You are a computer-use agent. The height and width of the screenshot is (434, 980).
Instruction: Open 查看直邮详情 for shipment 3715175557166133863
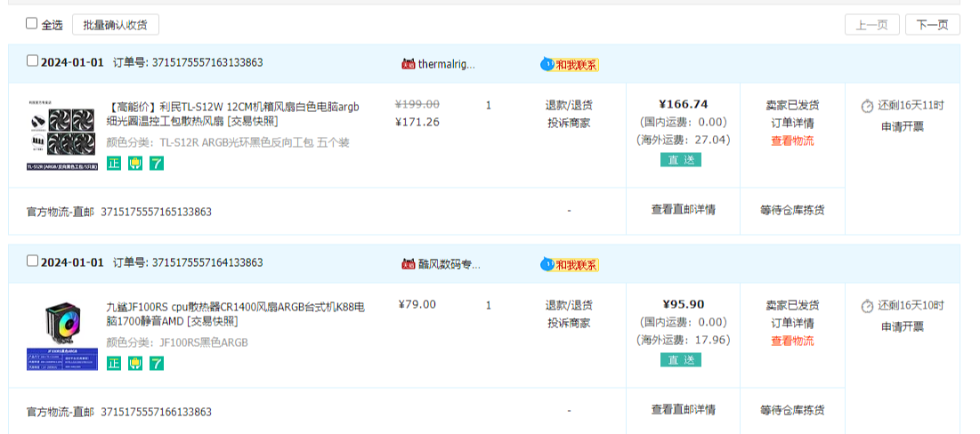[683, 409]
